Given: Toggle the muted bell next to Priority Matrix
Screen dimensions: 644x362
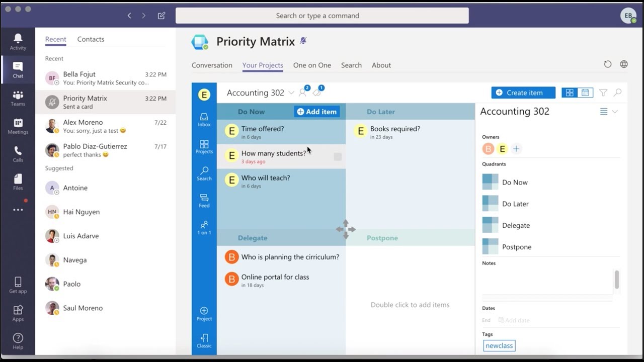Looking at the screenshot, I should click(x=303, y=41).
